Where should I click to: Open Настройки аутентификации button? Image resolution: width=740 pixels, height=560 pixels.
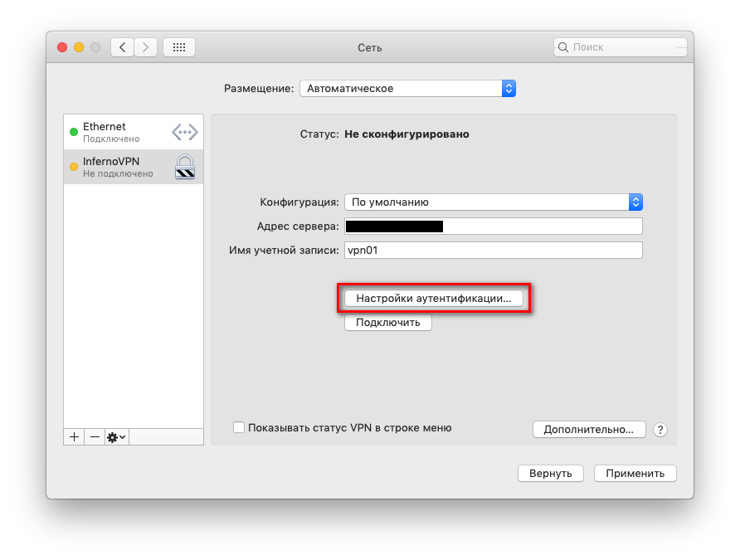pyautogui.click(x=434, y=298)
